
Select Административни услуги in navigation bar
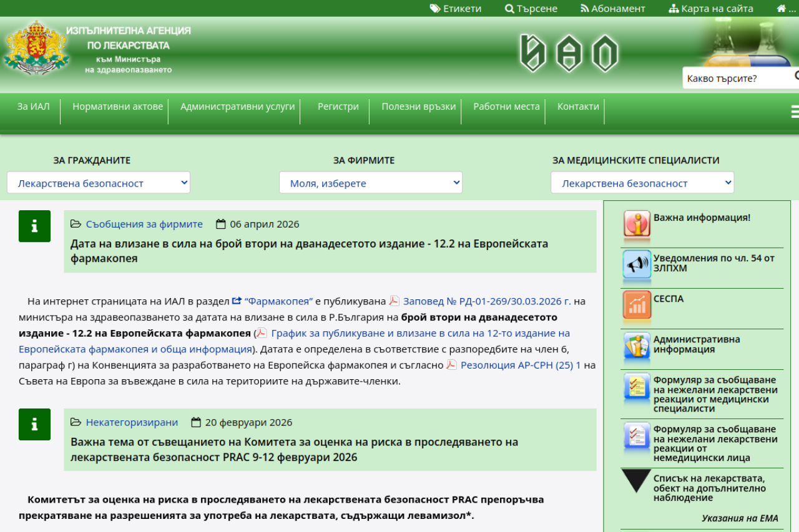(237, 107)
